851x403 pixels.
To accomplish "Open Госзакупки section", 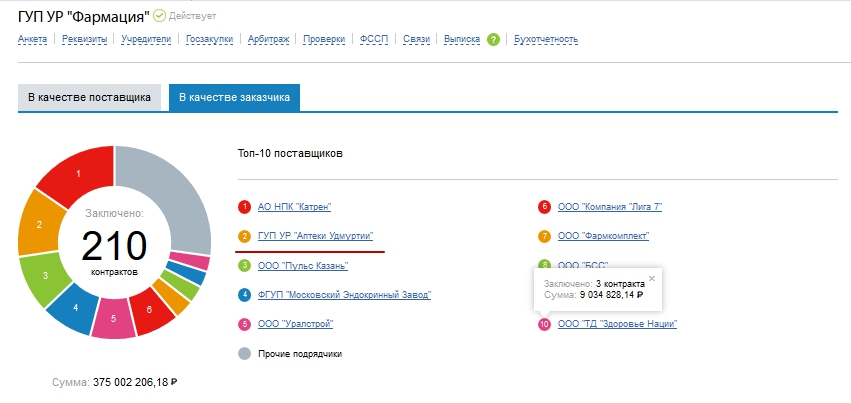I will pos(209,39).
